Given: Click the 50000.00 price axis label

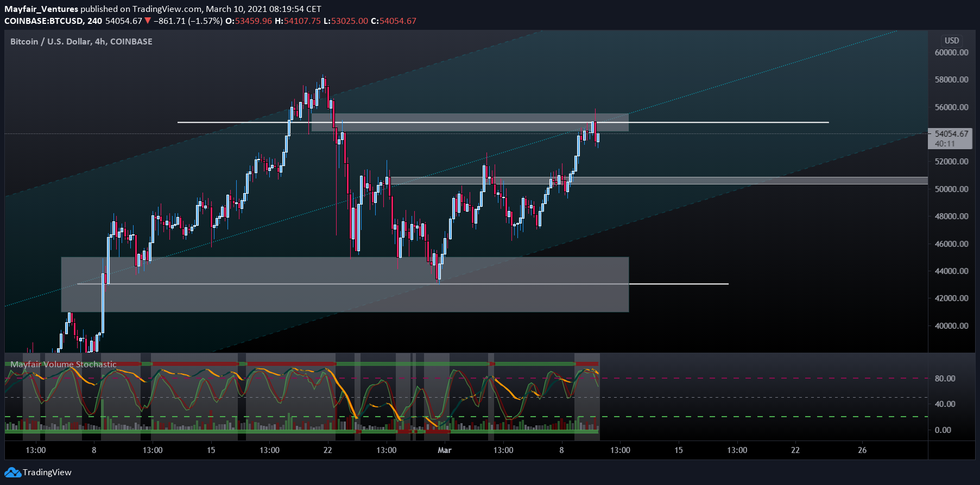Looking at the screenshot, I should tap(951, 189).
